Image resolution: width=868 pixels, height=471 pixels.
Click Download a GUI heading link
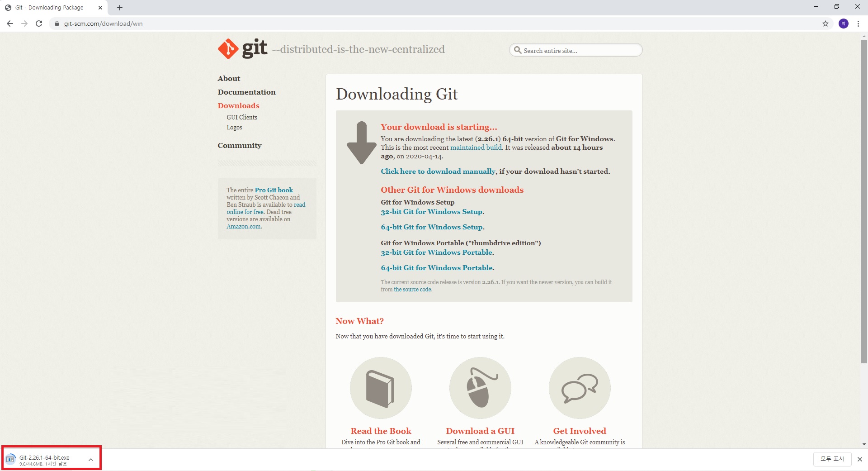pos(480,431)
